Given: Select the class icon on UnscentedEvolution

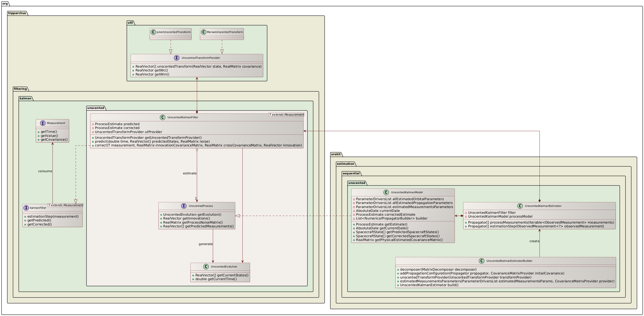Looking at the screenshot, I should click(206, 267).
